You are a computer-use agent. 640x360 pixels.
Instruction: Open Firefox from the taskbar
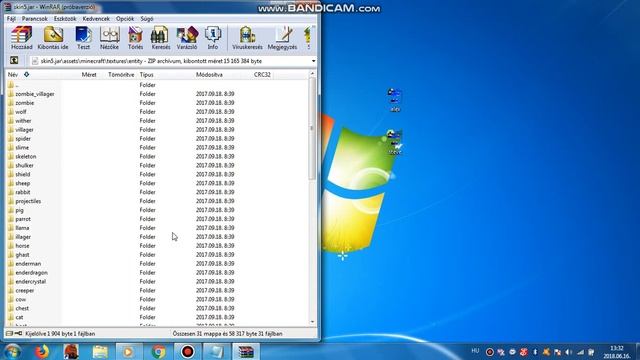42,351
